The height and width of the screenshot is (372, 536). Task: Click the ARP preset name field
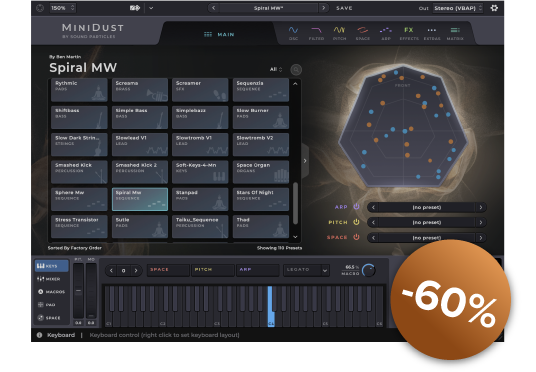(427, 207)
